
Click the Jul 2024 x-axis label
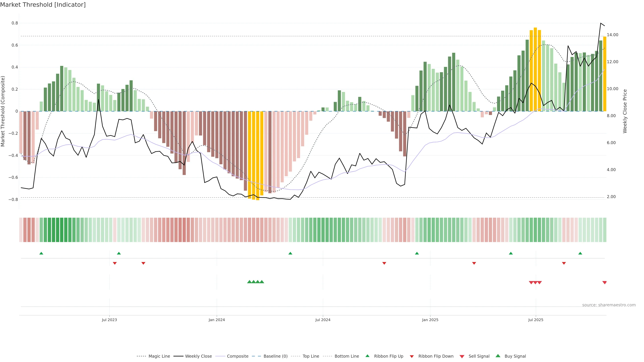[x=323, y=320]
